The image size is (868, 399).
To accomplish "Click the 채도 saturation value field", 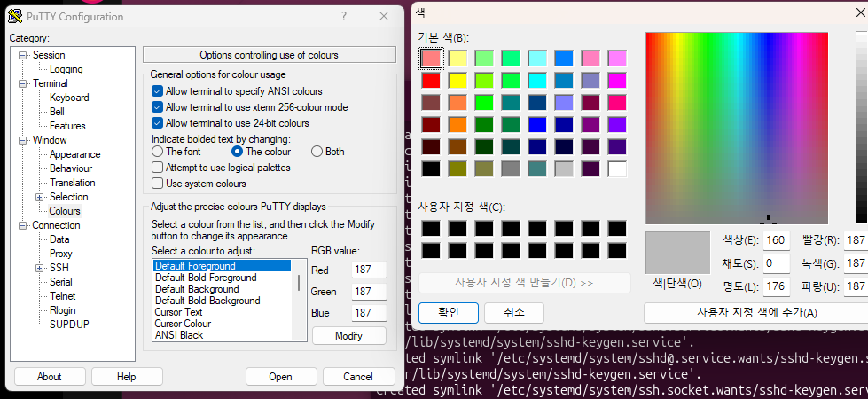I will pos(776,263).
